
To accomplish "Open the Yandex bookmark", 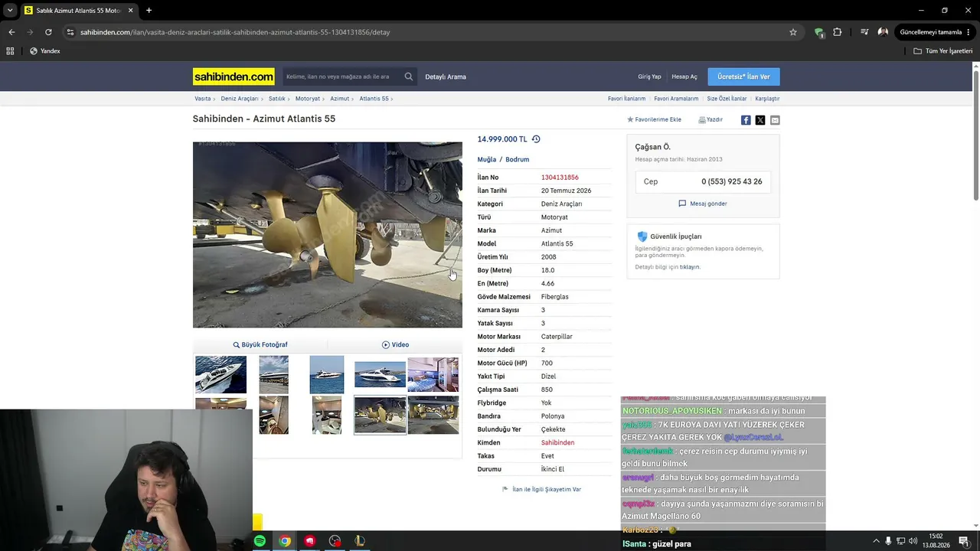I will (44, 51).
